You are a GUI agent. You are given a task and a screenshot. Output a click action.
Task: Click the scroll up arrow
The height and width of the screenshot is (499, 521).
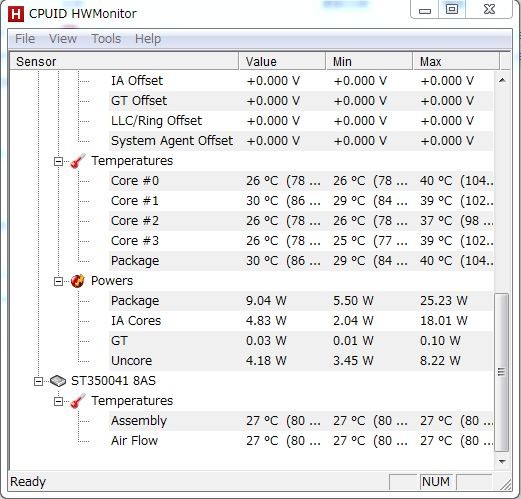tap(502, 80)
